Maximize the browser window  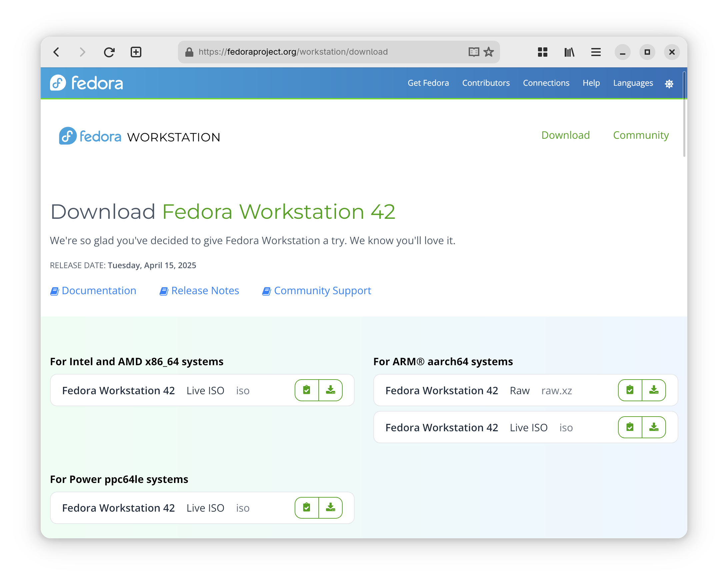(647, 52)
